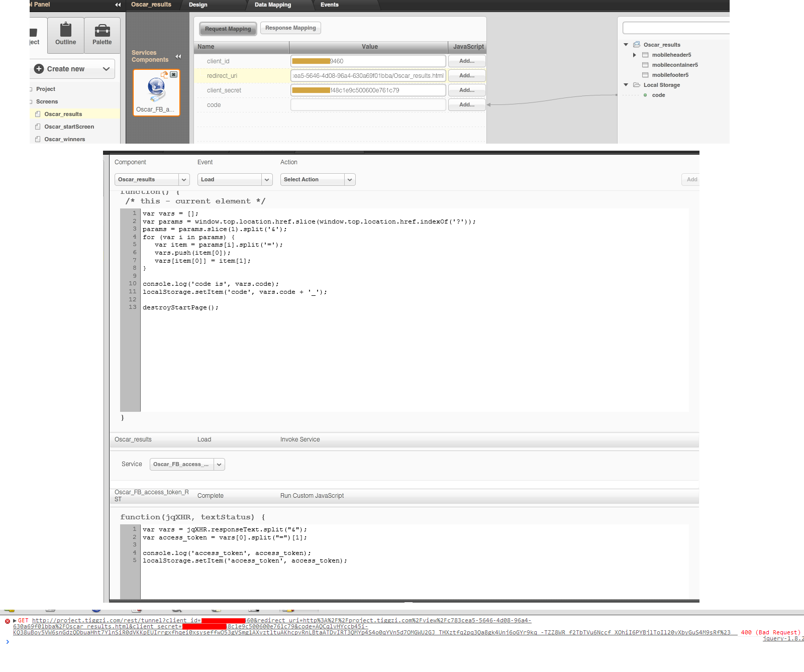This screenshot has width=804, height=672.
Task: Toggle to Response Mapping view
Action: pos(290,28)
